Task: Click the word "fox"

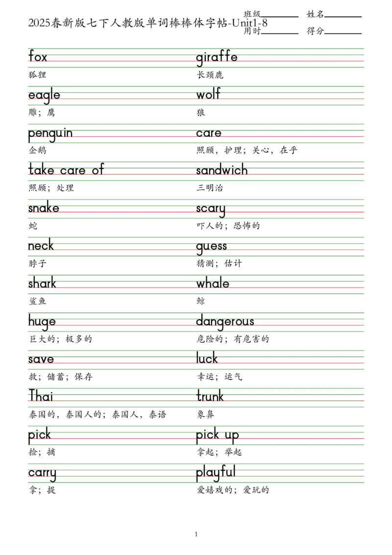Action: 37,58
